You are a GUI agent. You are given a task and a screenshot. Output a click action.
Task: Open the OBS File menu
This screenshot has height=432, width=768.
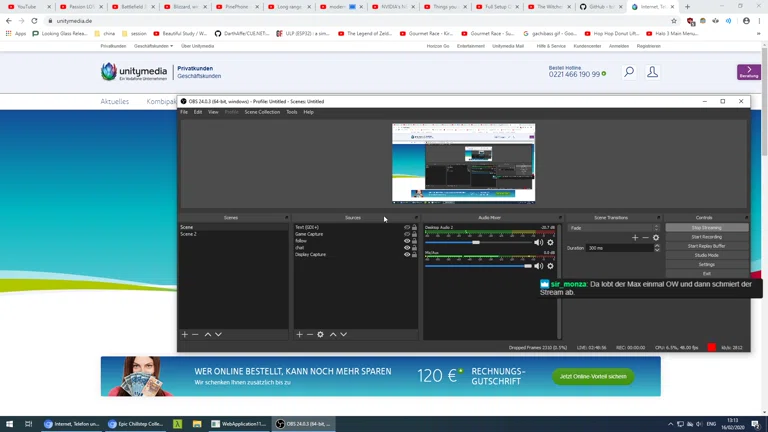[184, 112]
